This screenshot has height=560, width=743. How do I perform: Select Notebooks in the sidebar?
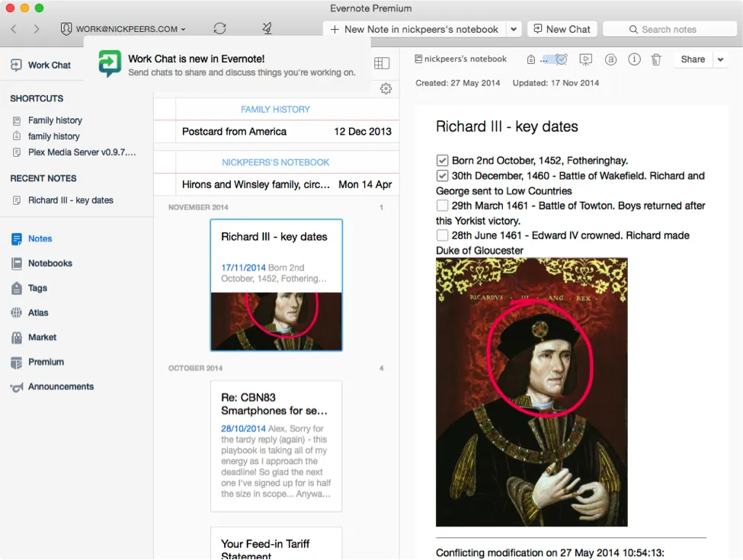(x=50, y=264)
